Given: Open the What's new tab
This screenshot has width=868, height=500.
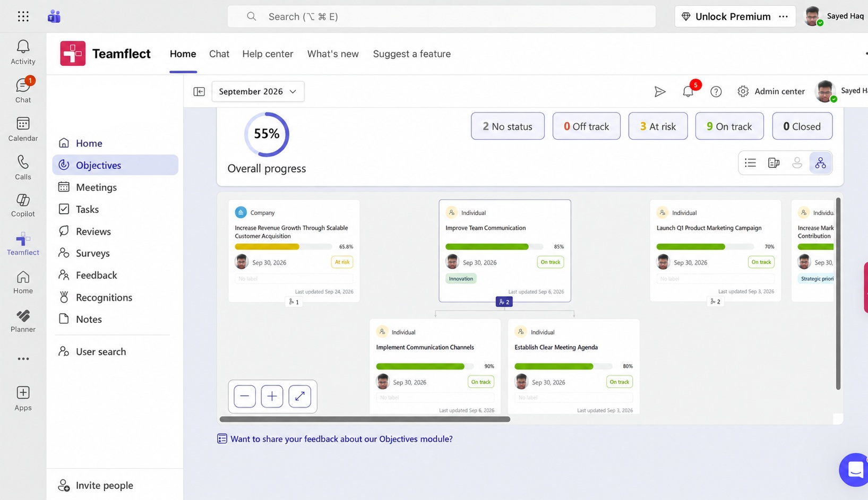Looking at the screenshot, I should coord(333,54).
